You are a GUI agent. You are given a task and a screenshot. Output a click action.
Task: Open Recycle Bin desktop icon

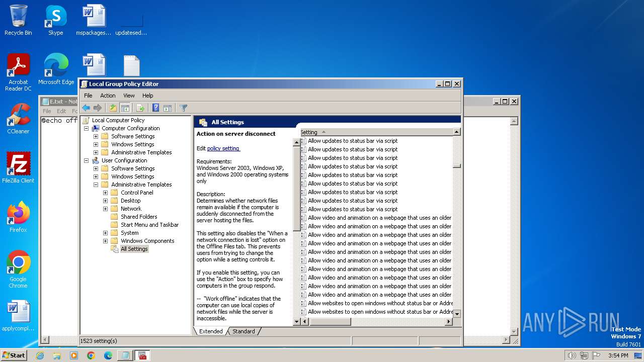(18, 20)
